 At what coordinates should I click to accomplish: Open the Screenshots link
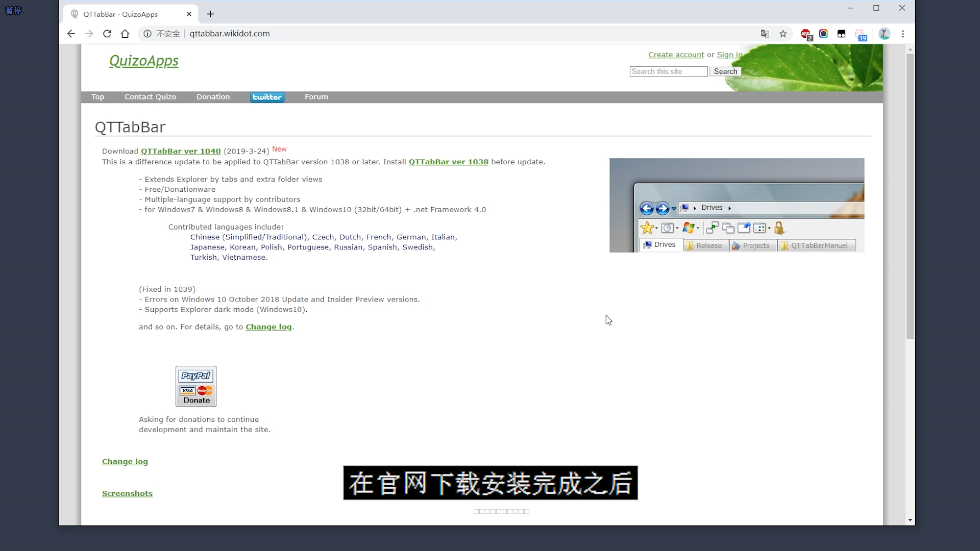127,494
